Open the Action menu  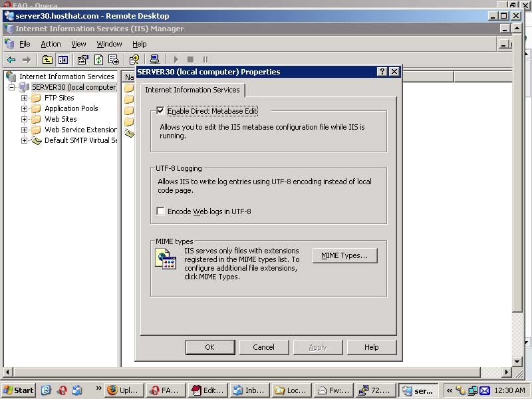coord(51,44)
